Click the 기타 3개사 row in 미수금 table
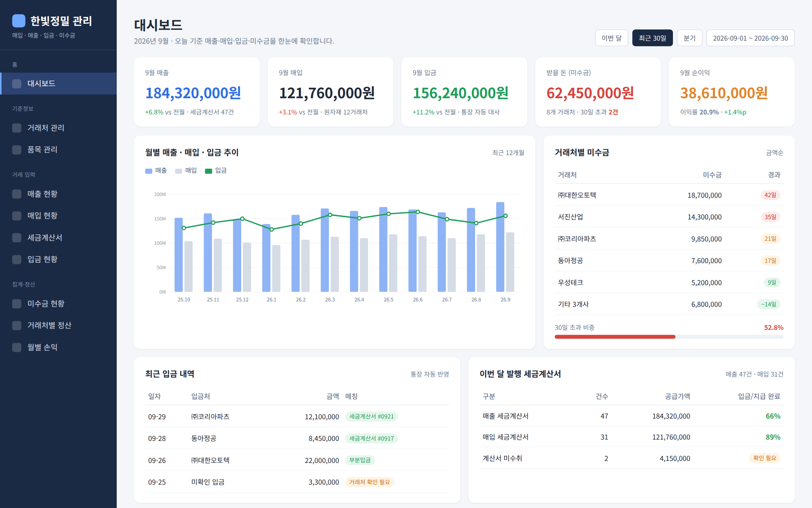This screenshot has width=812, height=508. coord(669,304)
